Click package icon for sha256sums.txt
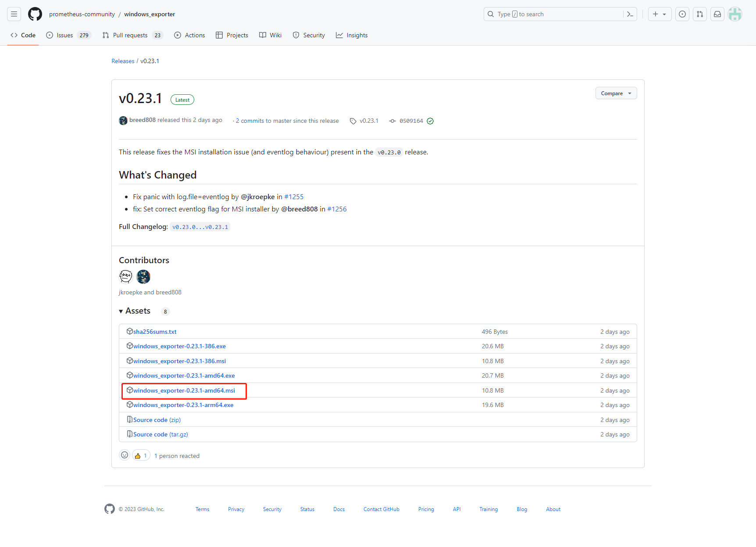This screenshot has height=547, width=756. pos(130,331)
